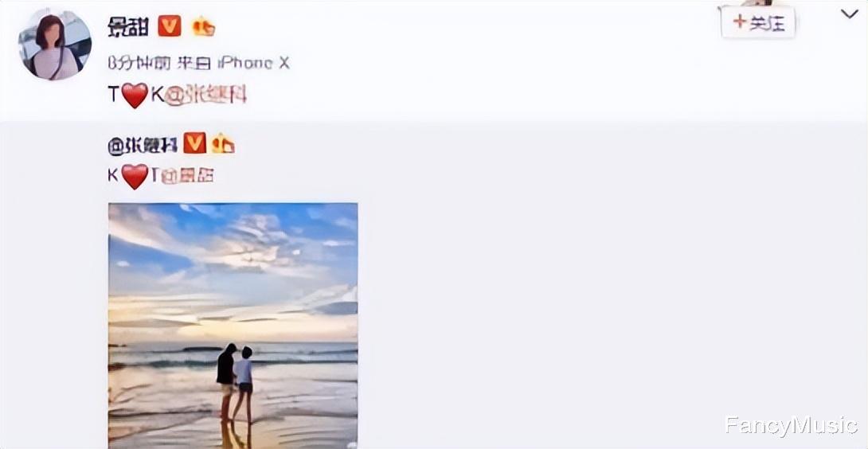Viewport: 868px width, 449px height.
Task: Click the 8分钟前 post timestamp
Action: pos(139,64)
